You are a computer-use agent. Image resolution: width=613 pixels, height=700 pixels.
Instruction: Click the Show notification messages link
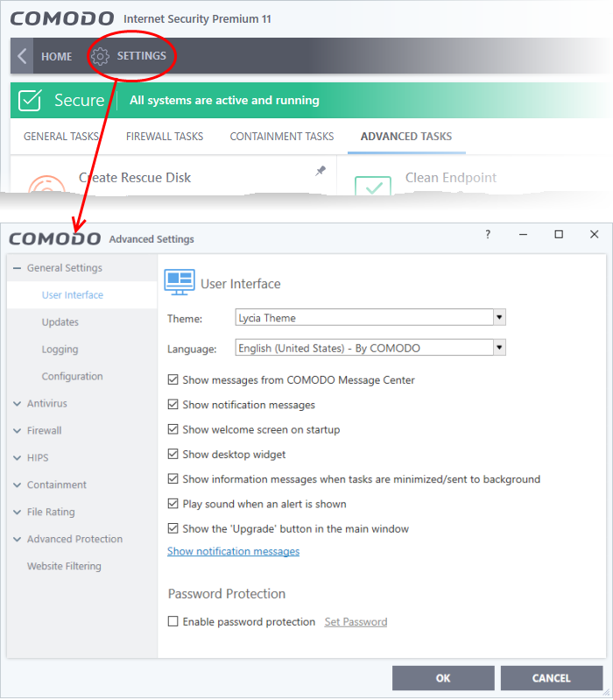click(x=233, y=551)
